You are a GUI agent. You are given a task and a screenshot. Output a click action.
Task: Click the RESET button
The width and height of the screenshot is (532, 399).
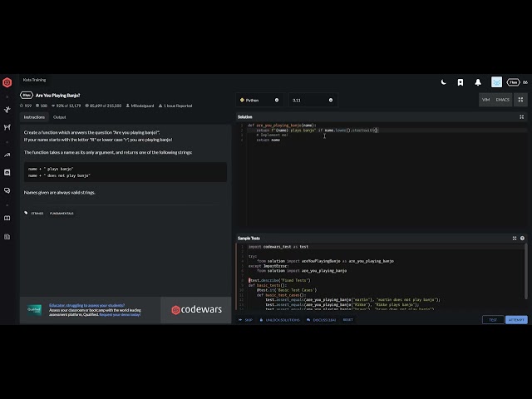coord(348,319)
